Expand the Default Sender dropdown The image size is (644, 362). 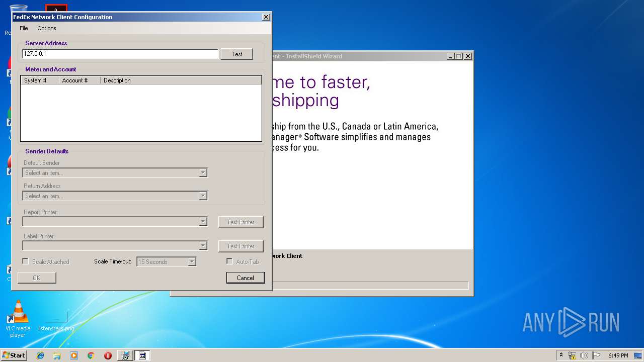(x=203, y=173)
